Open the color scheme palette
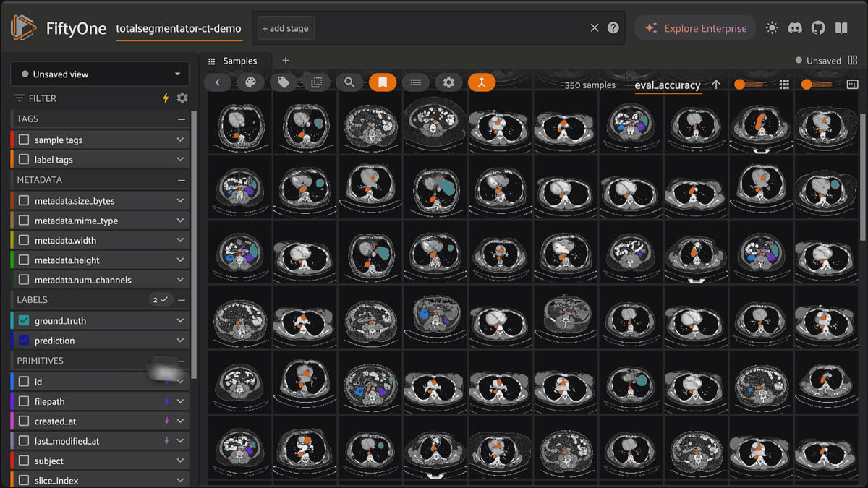The height and width of the screenshot is (488, 868). point(250,82)
